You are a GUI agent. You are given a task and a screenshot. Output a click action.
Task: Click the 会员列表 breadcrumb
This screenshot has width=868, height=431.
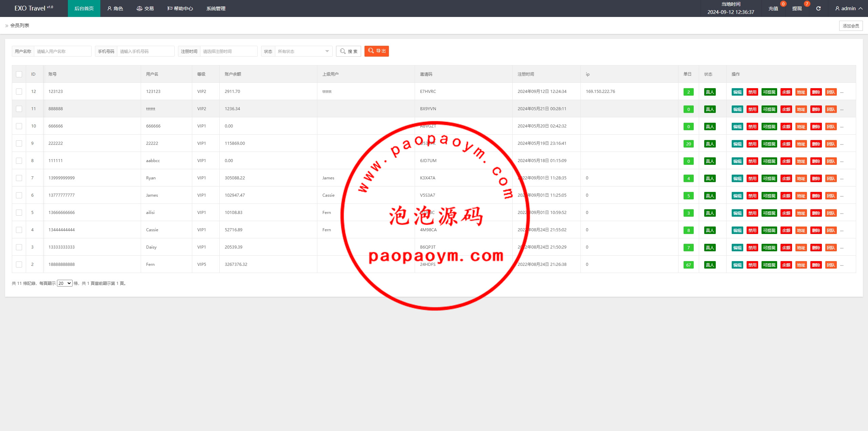click(20, 25)
